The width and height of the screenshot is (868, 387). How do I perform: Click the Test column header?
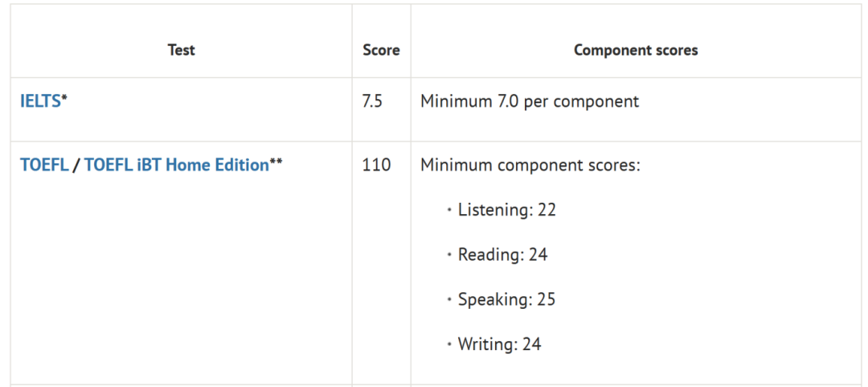[181, 50]
